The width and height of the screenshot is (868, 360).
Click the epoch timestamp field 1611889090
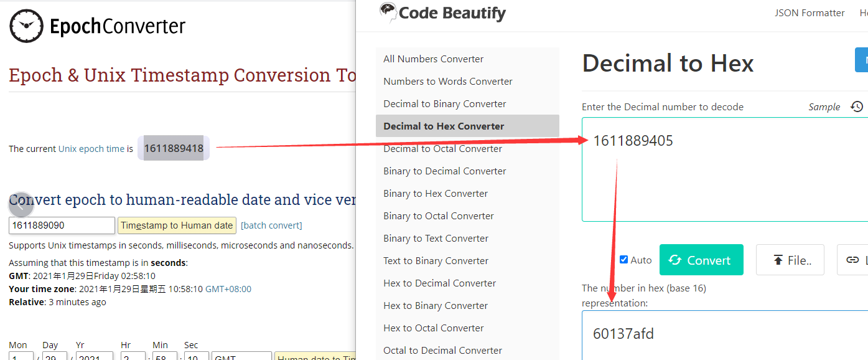pyautogui.click(x=62, y=225)
